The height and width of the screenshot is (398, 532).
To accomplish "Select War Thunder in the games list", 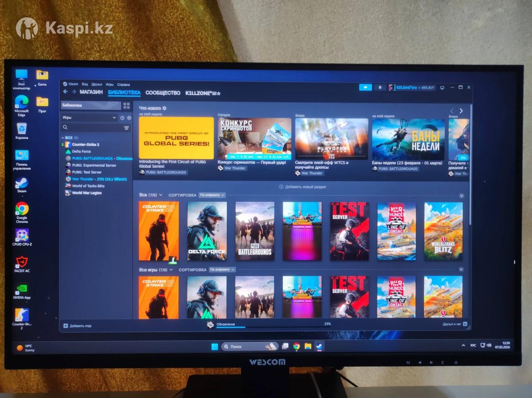I will 82,179.
